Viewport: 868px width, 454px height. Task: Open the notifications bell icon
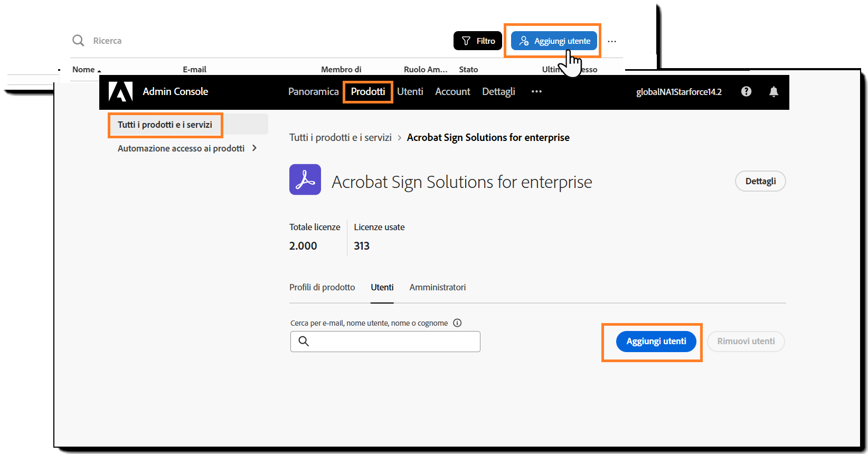pyautogui.click(x=773, y=91)
